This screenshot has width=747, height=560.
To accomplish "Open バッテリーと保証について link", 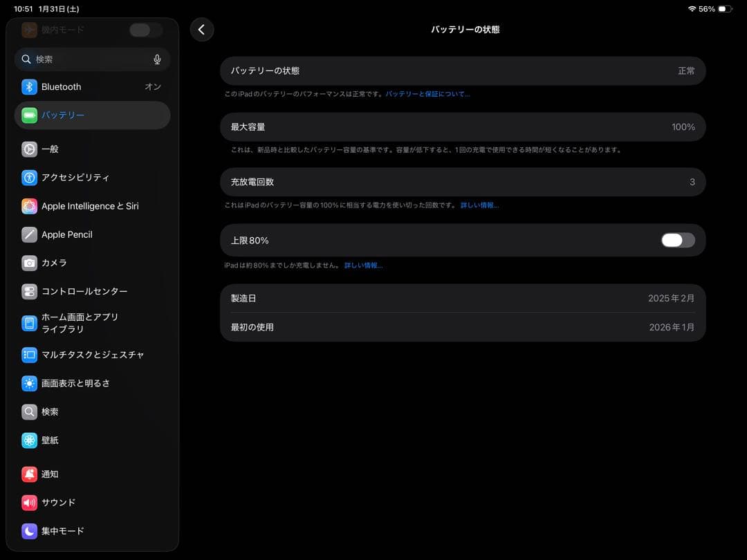I will (428, 93).
